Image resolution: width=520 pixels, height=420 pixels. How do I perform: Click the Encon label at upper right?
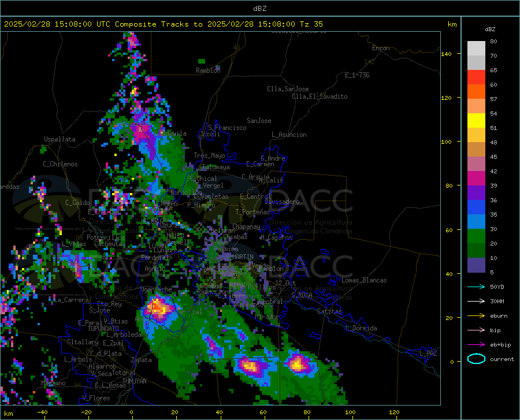point(381,48)
